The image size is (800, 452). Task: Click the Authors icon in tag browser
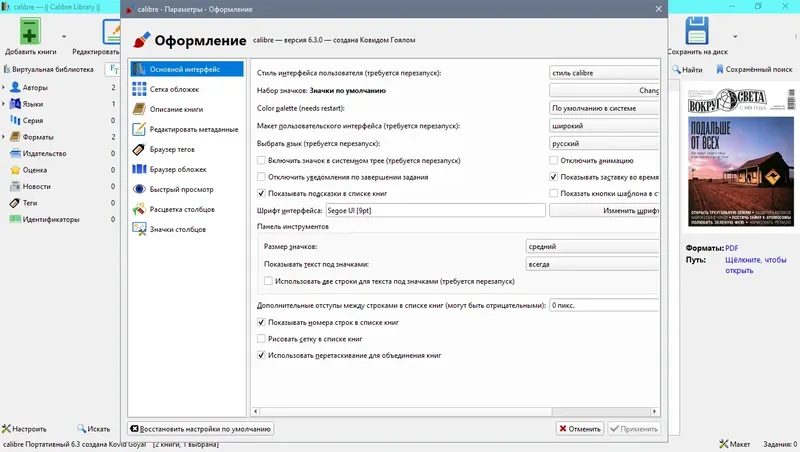click(15, 87)
